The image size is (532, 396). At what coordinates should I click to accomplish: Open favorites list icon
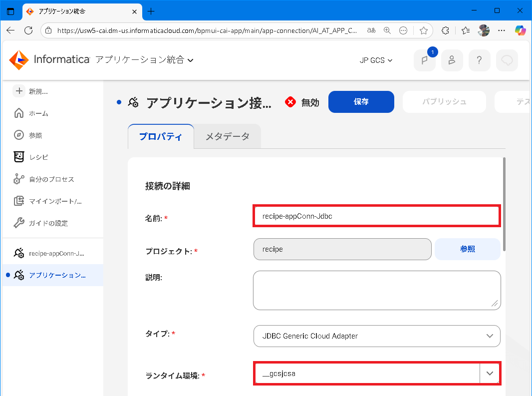tap(466, 30)
